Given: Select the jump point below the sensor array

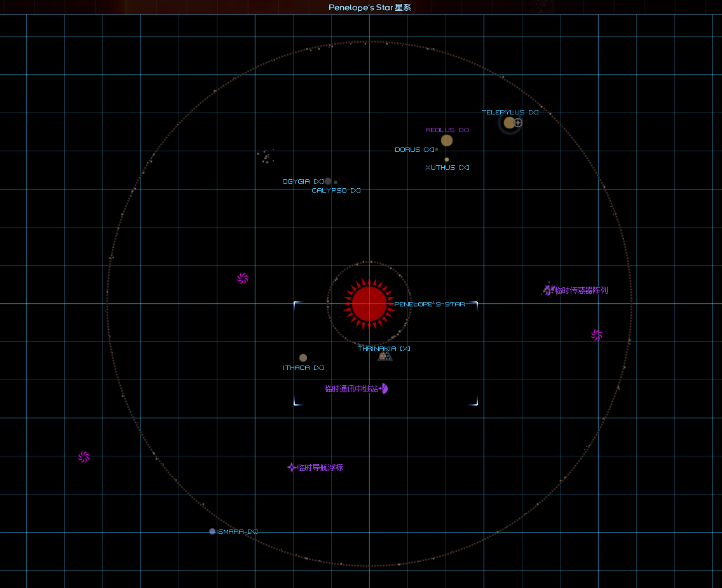Looking at the screenshot, I should [596, 335].
